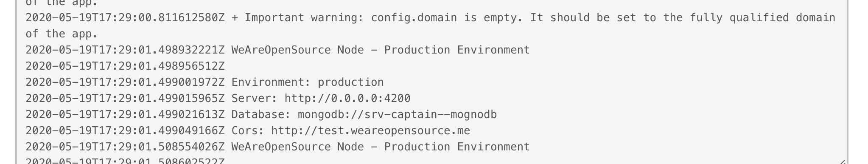Click timestamp 2020-05-19T17:29:01.499021613Z on Database line
The width and height of the screenshot is (868, 164).
[125, 115]
